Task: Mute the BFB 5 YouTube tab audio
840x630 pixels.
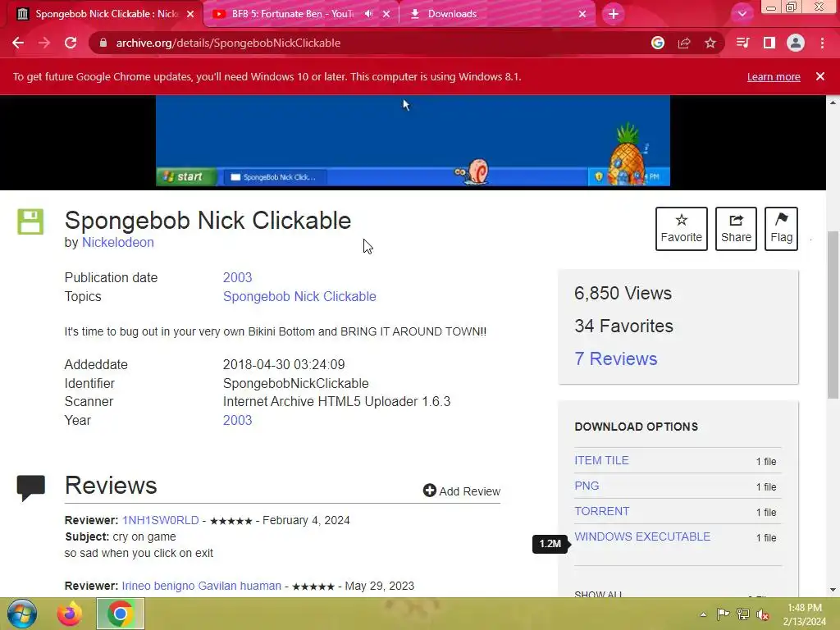Action: [368, 14]
